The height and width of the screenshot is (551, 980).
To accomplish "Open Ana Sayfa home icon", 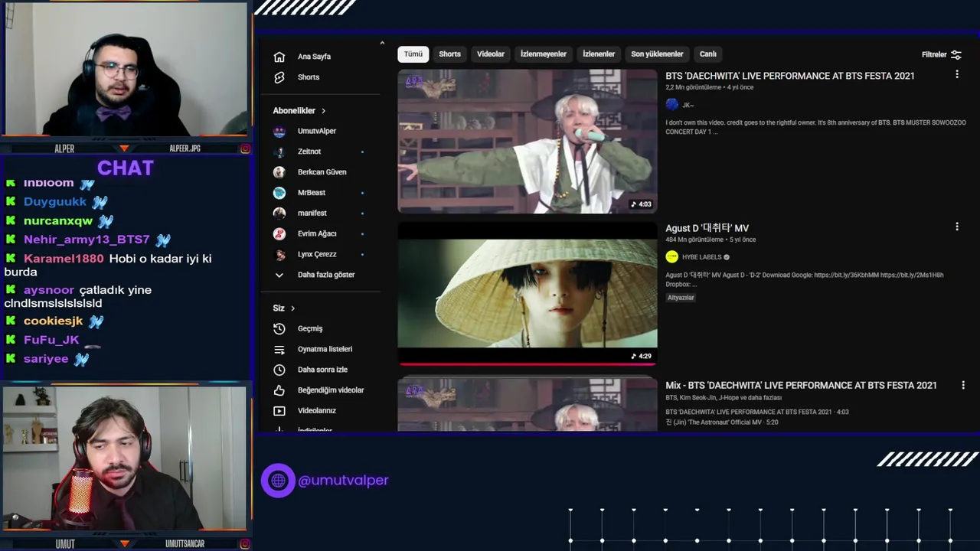I will 279,57.
